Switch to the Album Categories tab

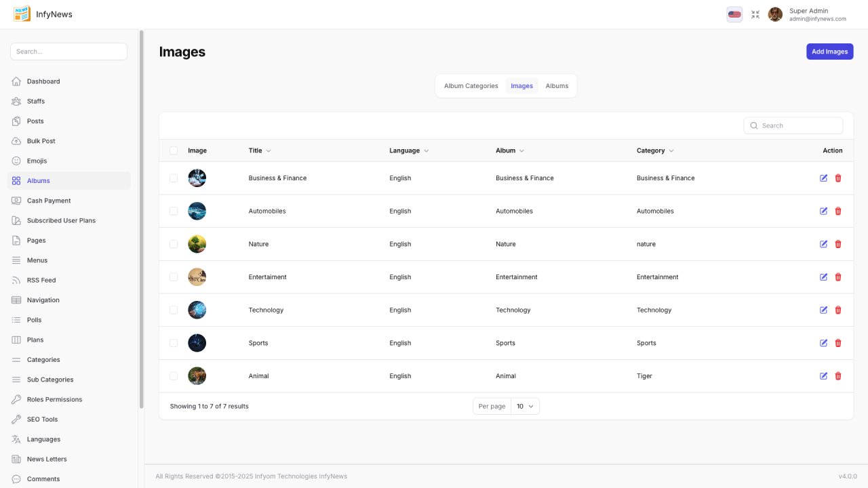[471, 86]
